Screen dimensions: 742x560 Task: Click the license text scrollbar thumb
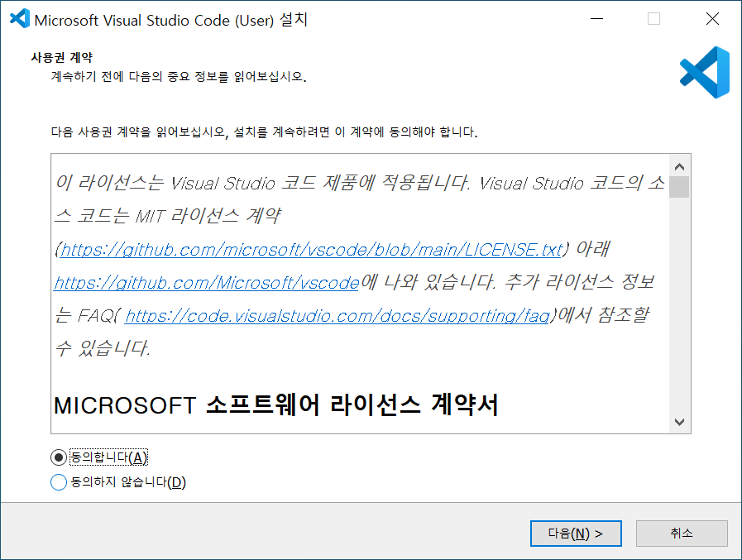click(x=679, y=186)
